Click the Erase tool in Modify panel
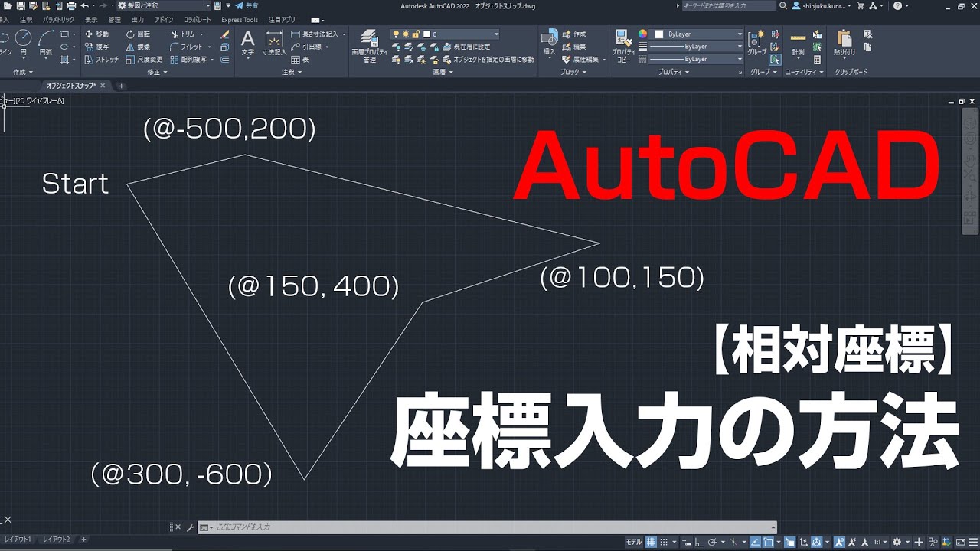Image resolution: width=980 pixels, height=551 pixels. [x=224, y=34]
